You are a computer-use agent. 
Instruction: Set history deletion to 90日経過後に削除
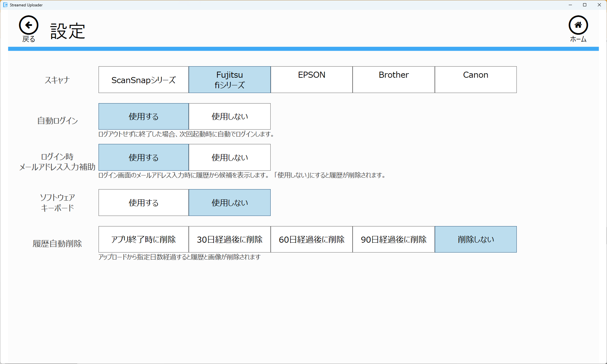coord(393,239)
